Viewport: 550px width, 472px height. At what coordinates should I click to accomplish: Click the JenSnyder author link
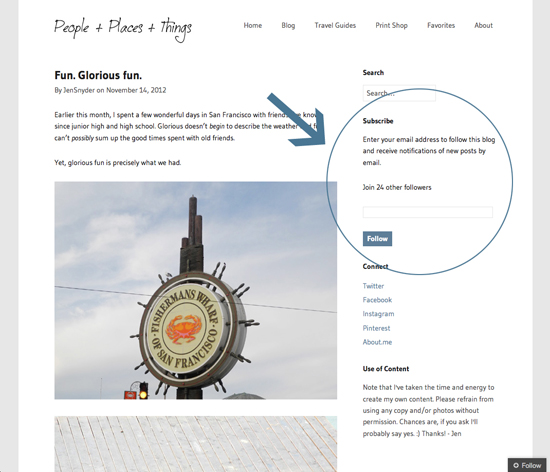(x=79, y=90)
